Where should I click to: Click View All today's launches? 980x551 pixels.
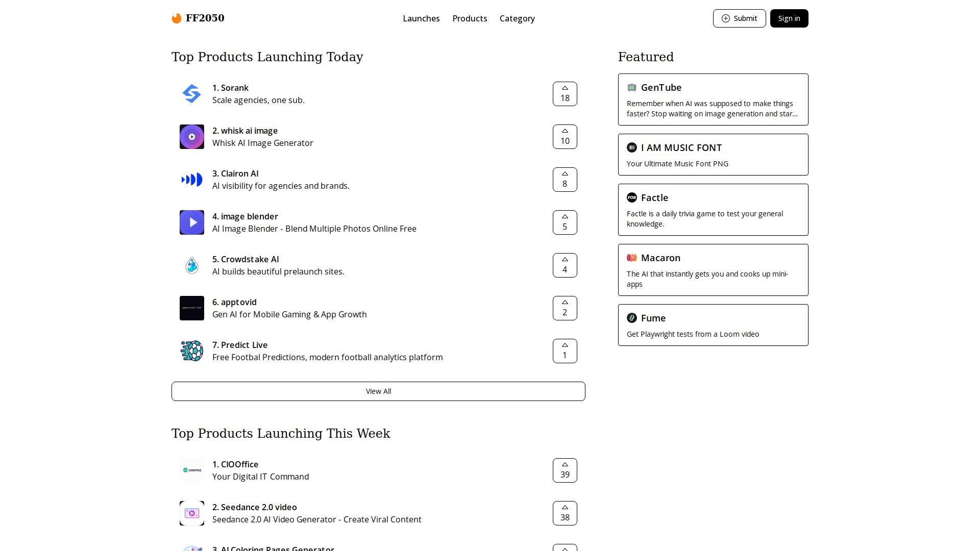click(x=378, y=391)
